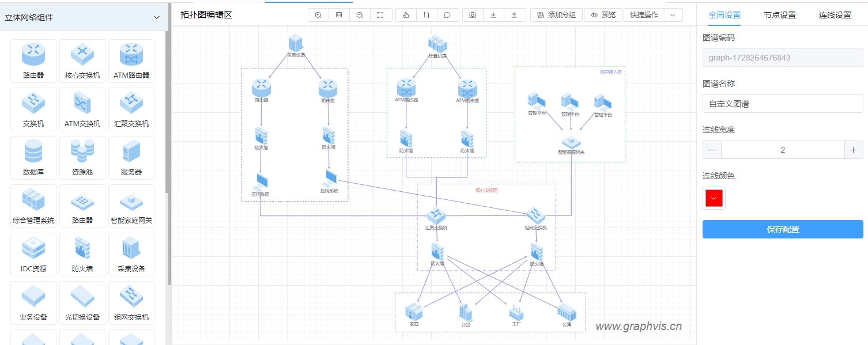Pick the 业务设备 component in palette

pyautogui.click(x=33, y=303)
